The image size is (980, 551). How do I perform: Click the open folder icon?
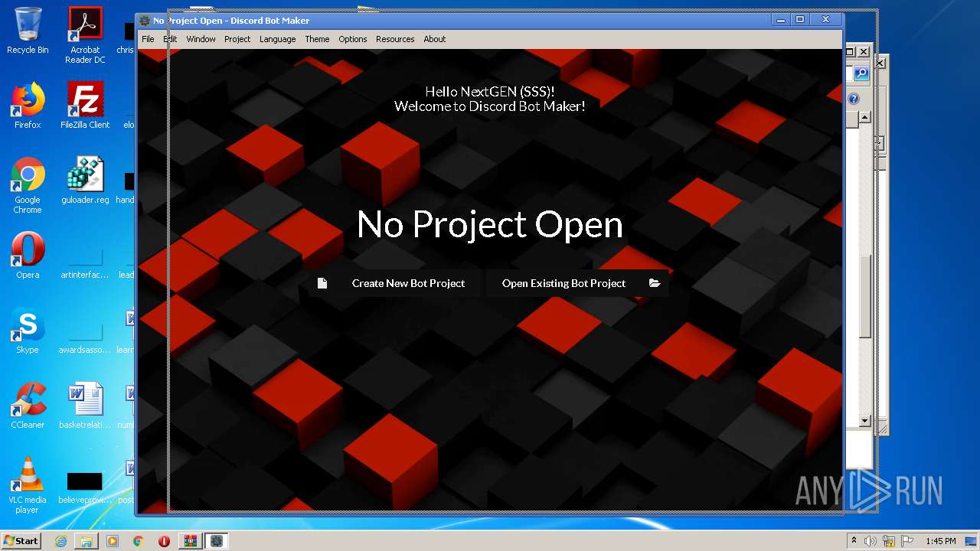(x=655, y=283)
